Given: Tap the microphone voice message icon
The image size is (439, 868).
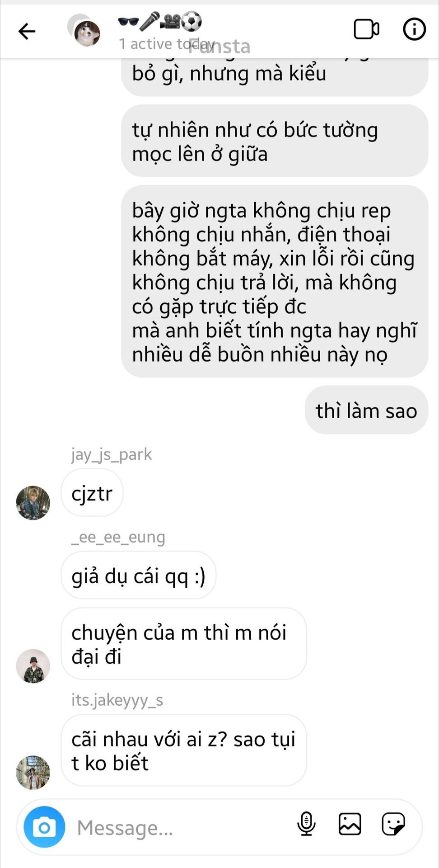Looking at the screenshot, I should click(306, 823).
